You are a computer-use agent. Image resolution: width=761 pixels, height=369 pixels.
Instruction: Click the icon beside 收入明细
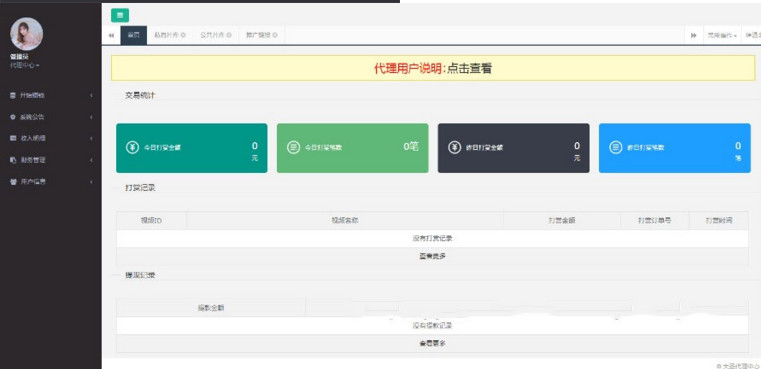tap(13, 138)
